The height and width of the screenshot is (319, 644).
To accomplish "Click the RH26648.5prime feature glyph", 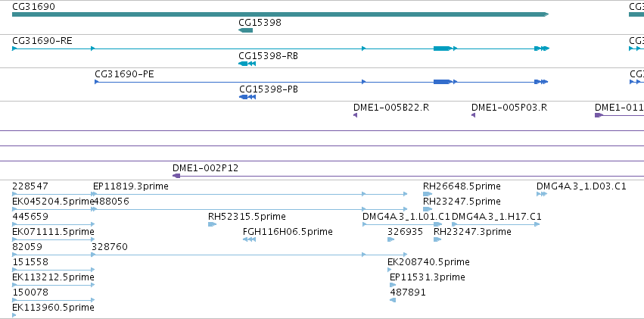I will tap(428, 194).
